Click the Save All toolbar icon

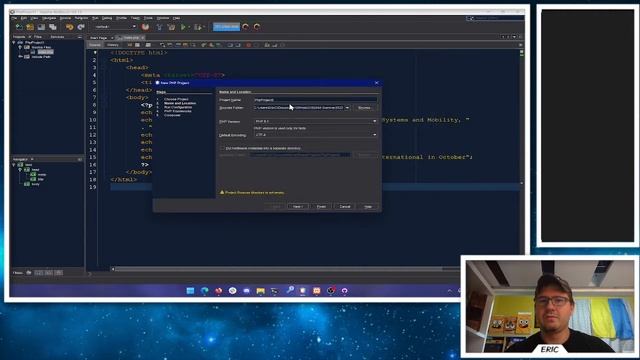[53, 27]
